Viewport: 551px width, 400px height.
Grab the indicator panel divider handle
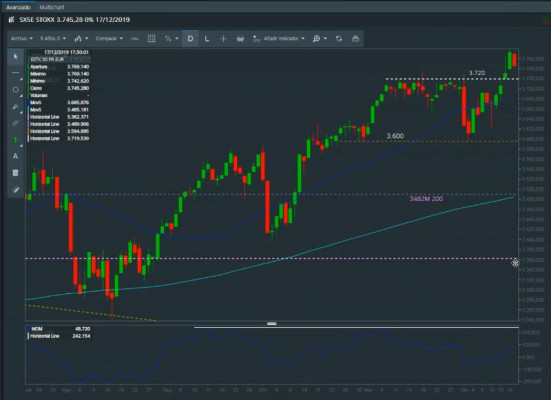point(272,323)
